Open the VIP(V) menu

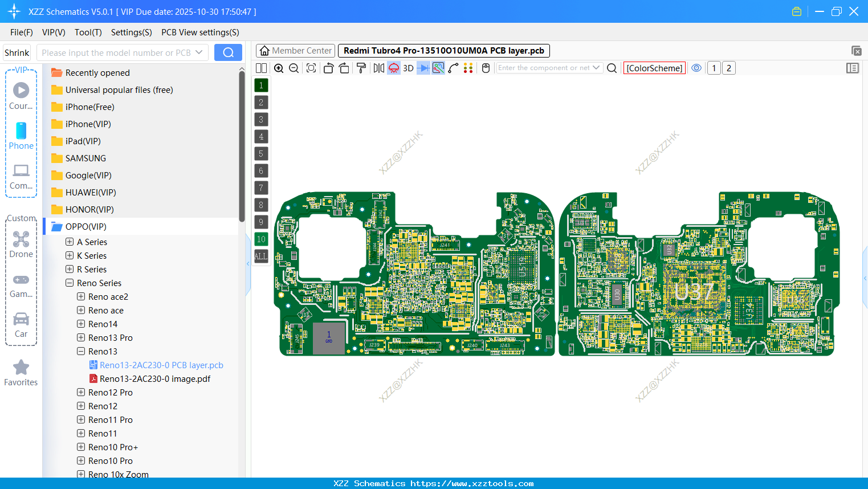click(54, 32)
